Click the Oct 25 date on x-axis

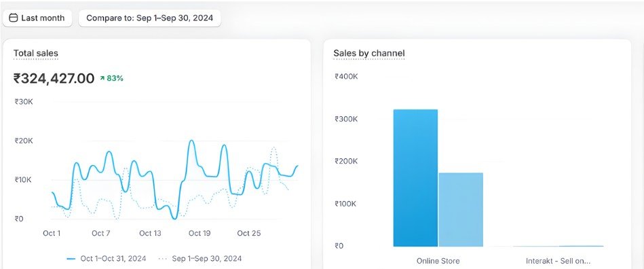(249, 233)
